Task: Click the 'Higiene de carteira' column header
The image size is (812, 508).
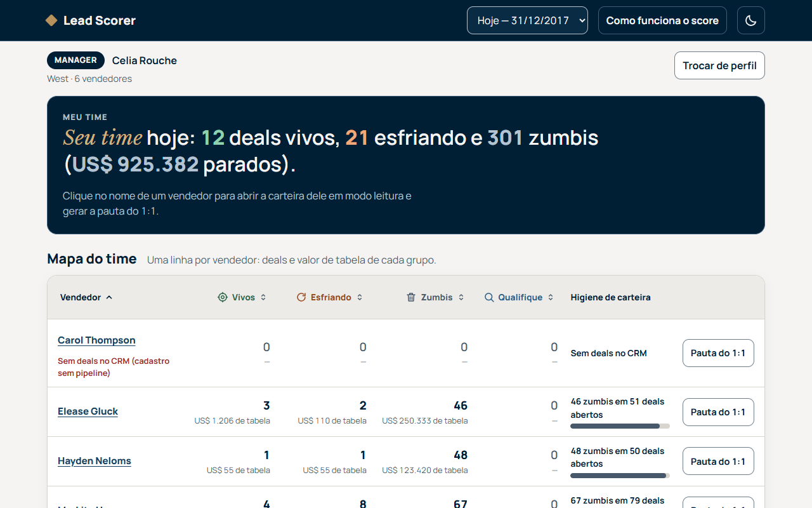Action: 610,297
